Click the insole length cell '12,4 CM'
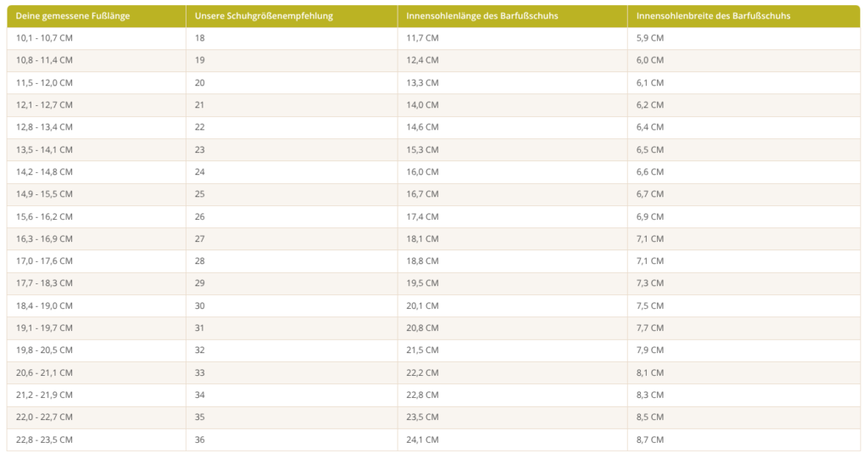868x459 pixels. point(422,60)
